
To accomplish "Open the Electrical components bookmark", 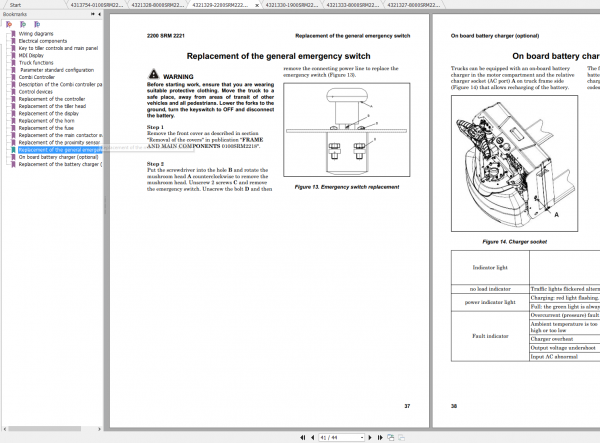I will (x=43, y=41).
